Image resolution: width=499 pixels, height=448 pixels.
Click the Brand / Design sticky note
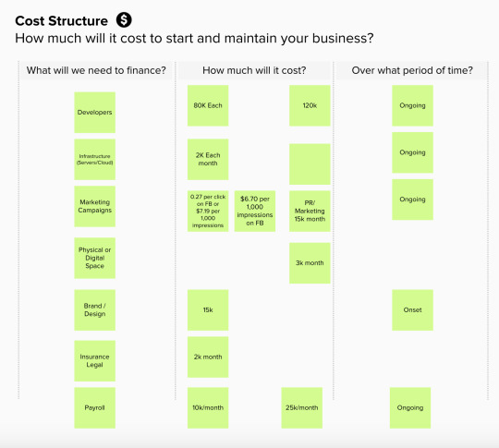[94, 310]
